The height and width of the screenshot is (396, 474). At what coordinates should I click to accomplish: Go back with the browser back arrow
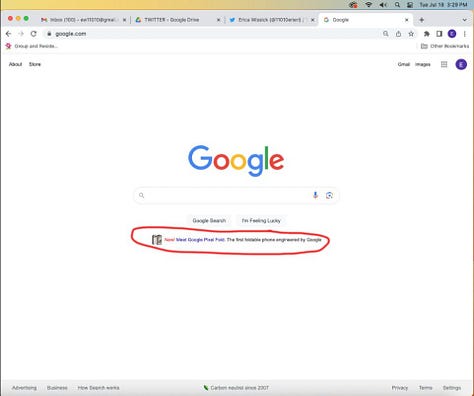click(8, 34)
